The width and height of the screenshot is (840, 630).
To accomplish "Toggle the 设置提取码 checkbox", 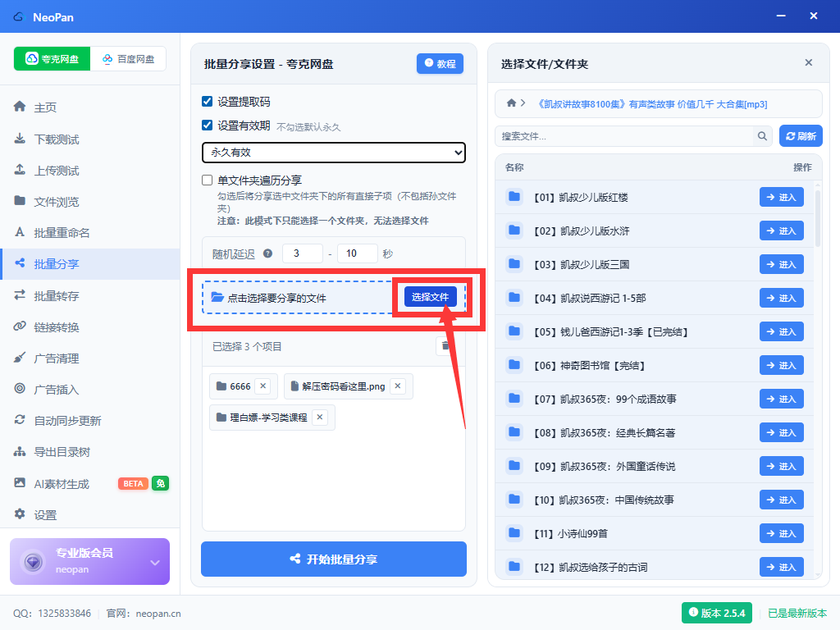I will pyautogui.click(x=207, y=101).
